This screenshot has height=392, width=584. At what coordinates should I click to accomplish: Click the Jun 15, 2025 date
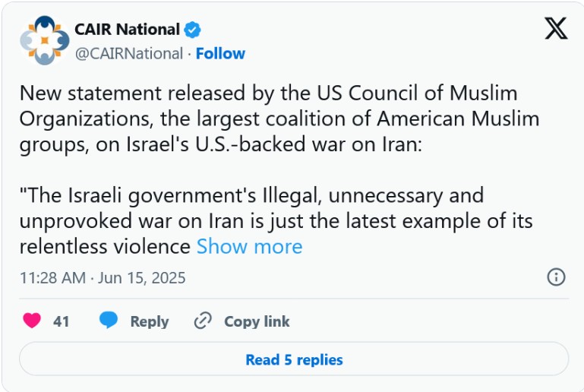click(x=142, y=278)
